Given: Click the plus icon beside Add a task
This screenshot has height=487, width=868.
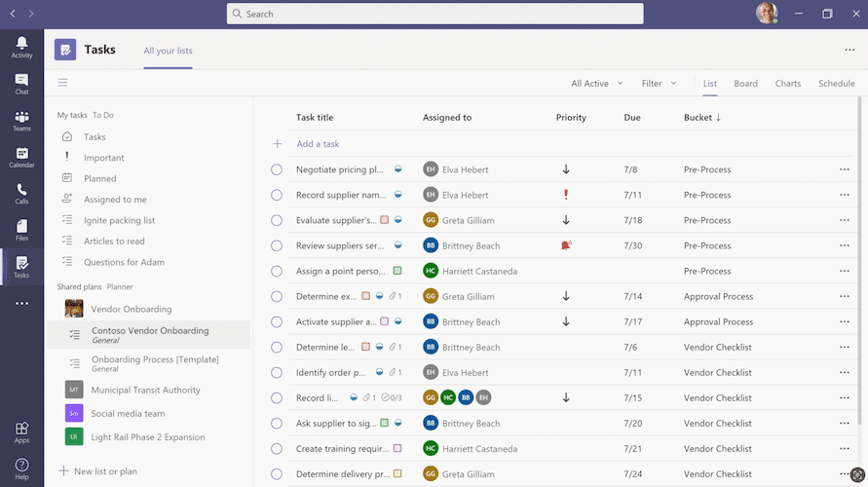Looking at the screenshot, I should [278, 144].
